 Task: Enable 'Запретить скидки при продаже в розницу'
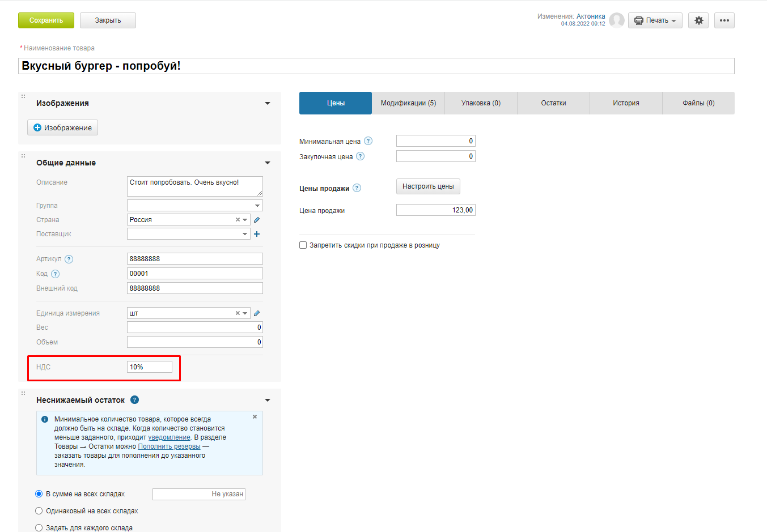tap(303, 245)
